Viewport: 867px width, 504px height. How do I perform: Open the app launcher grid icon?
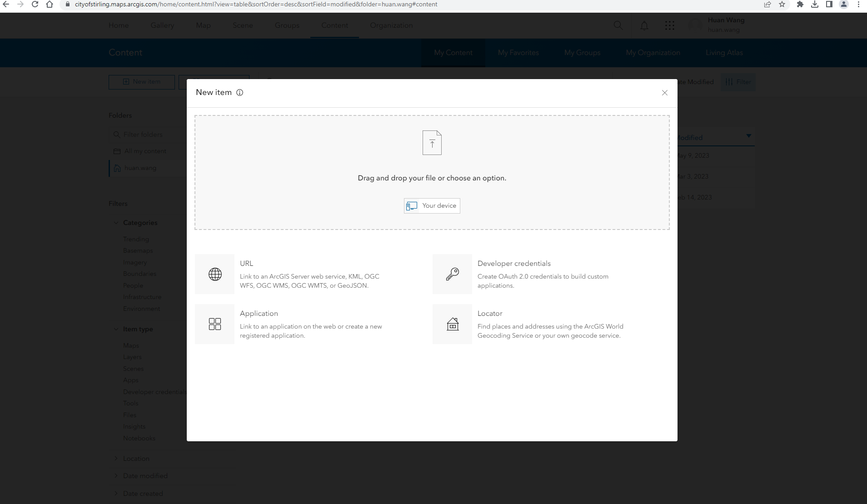[x=670, y=25]
